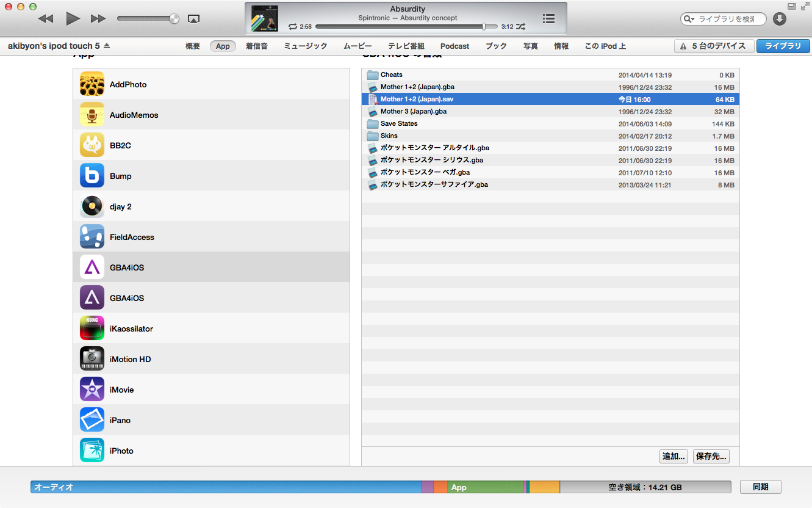Toggle the shuffle icon in player
This screenshot has width=812, height=508.
(520, 27)
